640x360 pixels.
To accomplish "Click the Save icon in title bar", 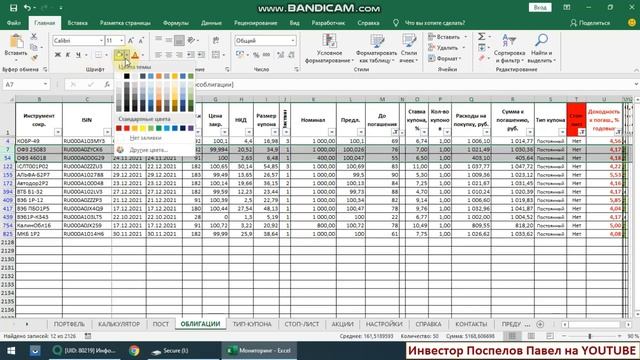I will pos(13,8).
